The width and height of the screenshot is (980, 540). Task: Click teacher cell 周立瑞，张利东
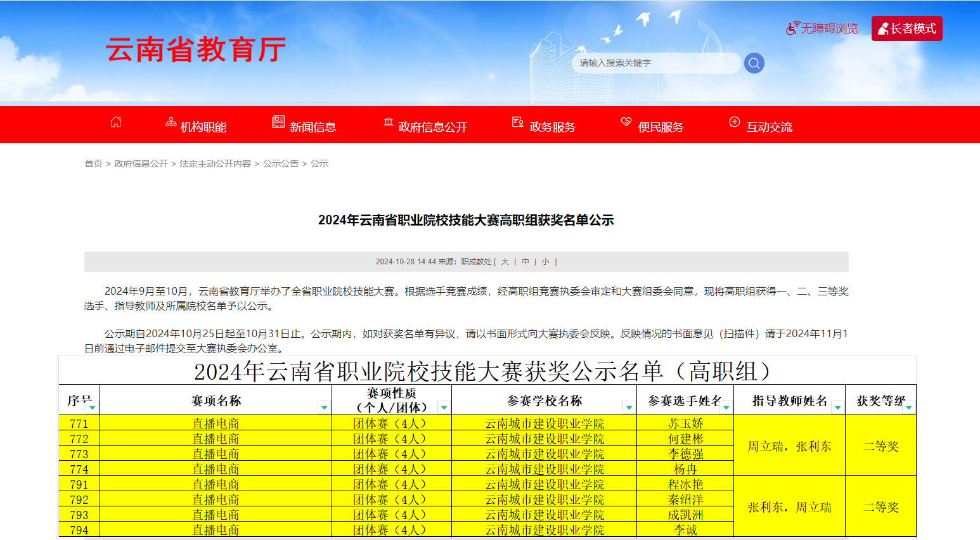(789, 446)
